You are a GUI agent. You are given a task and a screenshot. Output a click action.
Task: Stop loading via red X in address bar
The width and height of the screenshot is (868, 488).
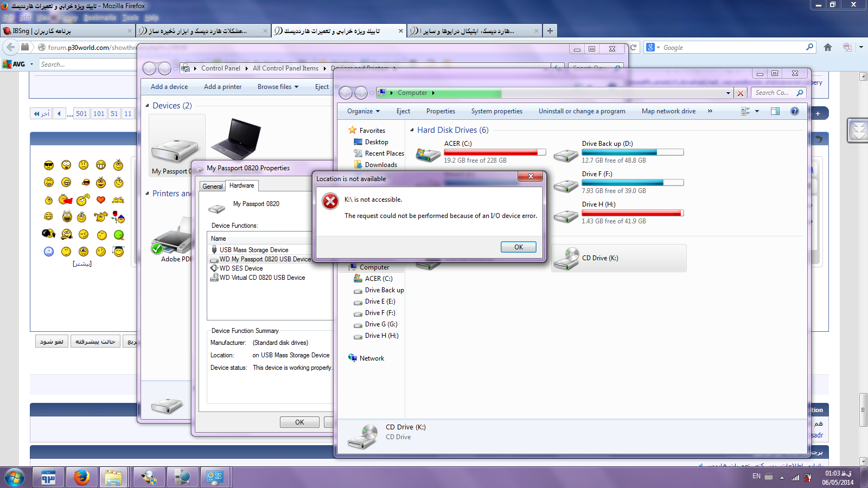(x=740, y=93)
